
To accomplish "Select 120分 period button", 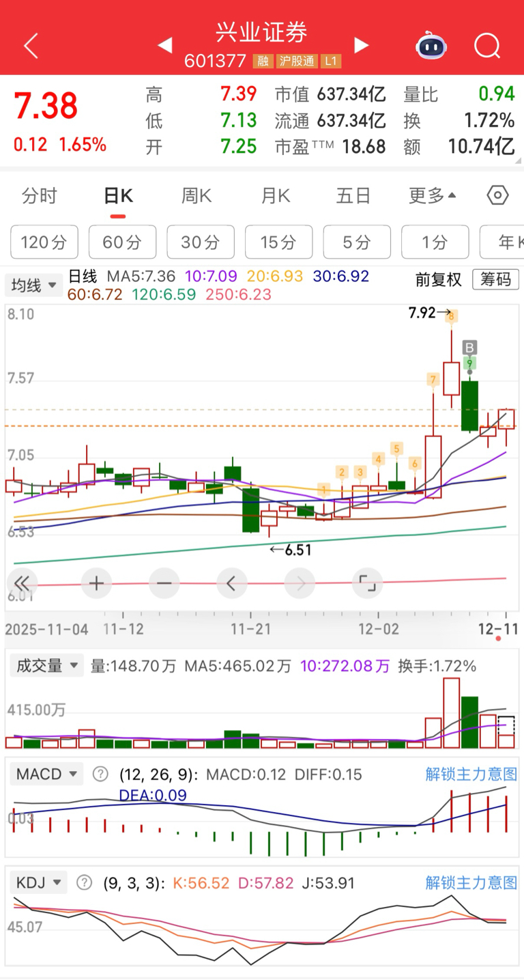I will click(44, 242).
